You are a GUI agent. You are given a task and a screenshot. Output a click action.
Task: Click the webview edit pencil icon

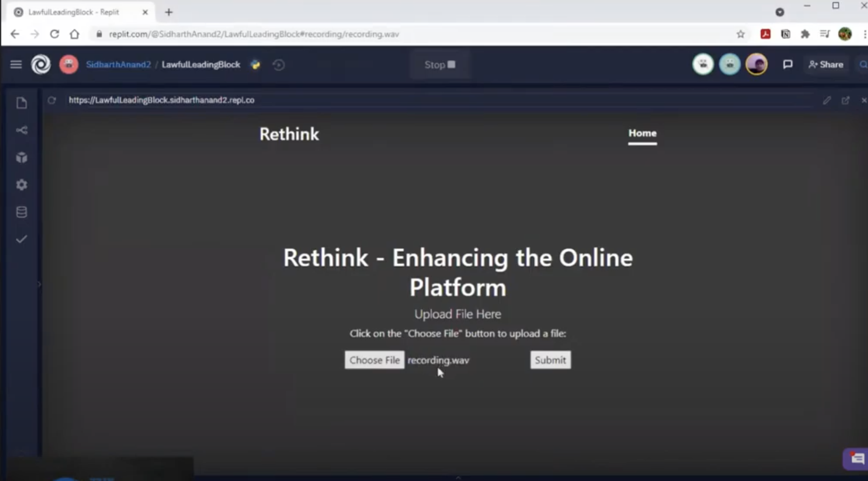pyautogui.click(x=826, y=100)
